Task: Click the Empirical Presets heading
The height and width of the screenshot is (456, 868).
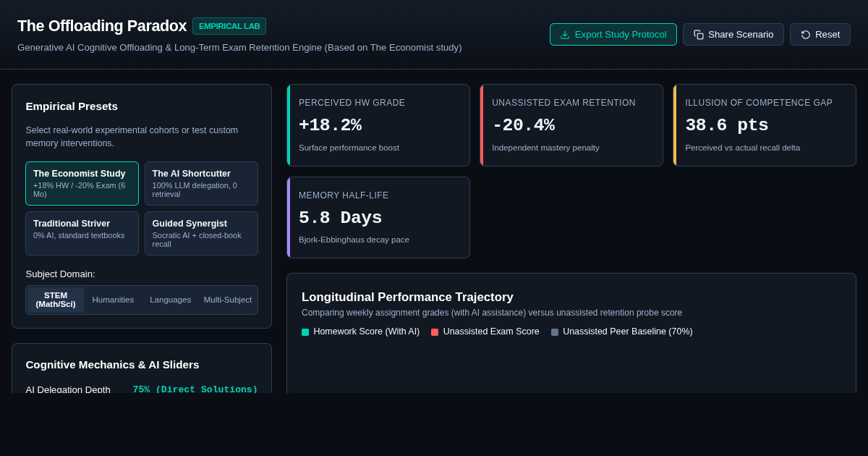Action: 72,106
